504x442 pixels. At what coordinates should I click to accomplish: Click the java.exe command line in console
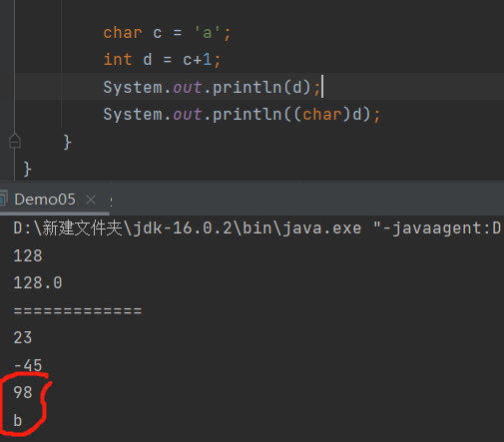[256, 228]
